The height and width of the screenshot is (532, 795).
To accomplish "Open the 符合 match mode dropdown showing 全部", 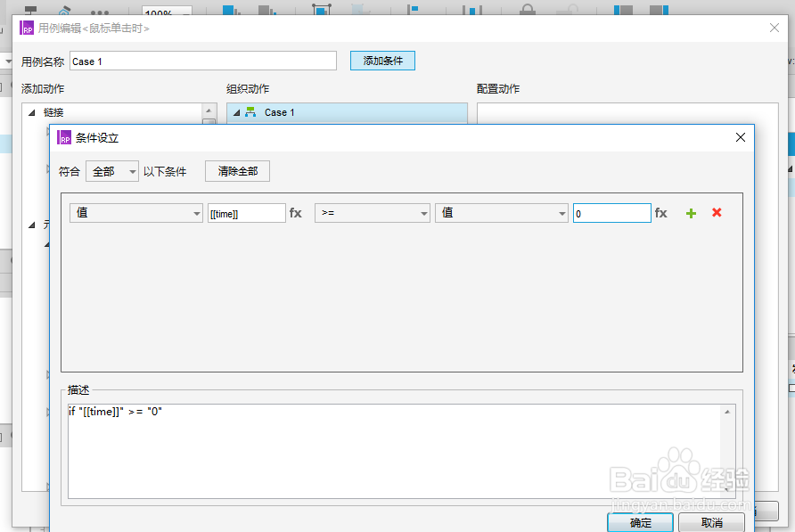I will pyautogui.click(x=111, y=170).
